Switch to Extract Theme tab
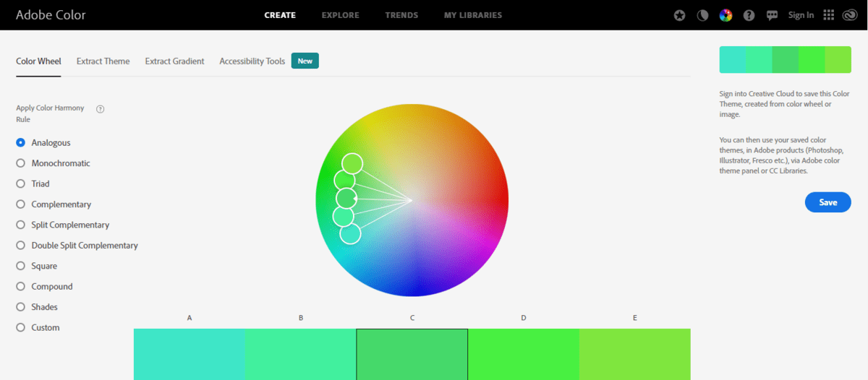Screen dimensions: 868x380 103,61
